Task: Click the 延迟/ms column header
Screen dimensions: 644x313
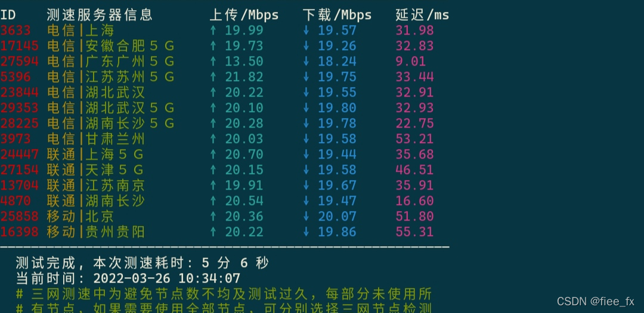Action: tap(422, 14)
